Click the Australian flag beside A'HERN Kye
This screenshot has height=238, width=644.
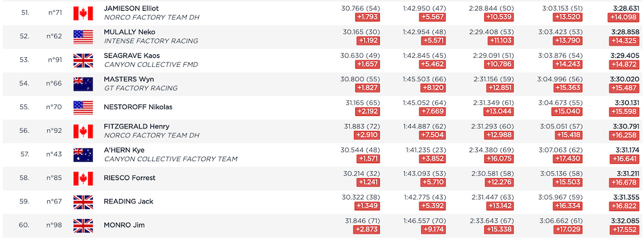point(83,155)
